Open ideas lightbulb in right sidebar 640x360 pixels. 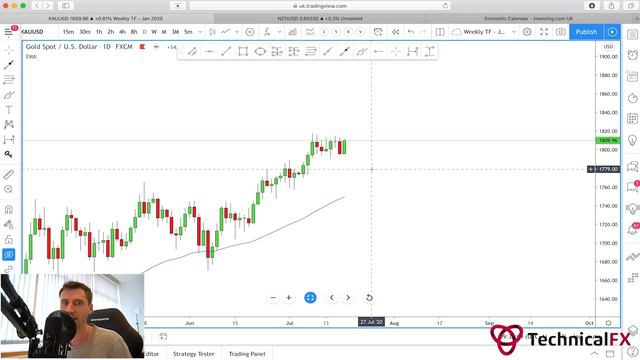(x=632, y=140)
